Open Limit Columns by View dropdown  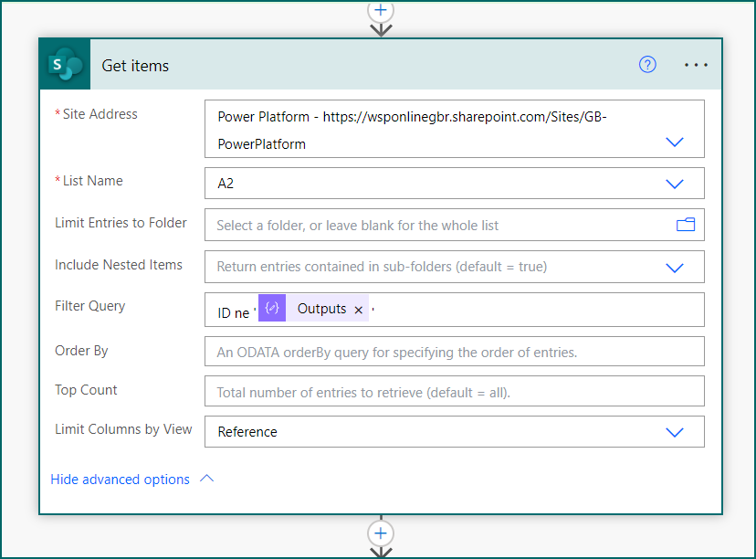pyautogui.click(x=675, y=432)
